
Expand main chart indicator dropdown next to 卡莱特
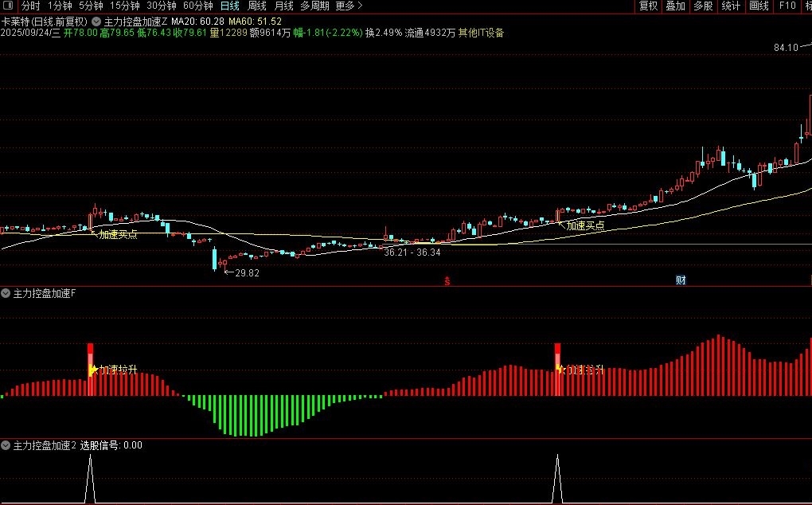pyautogui.click(x=96, y=22)
